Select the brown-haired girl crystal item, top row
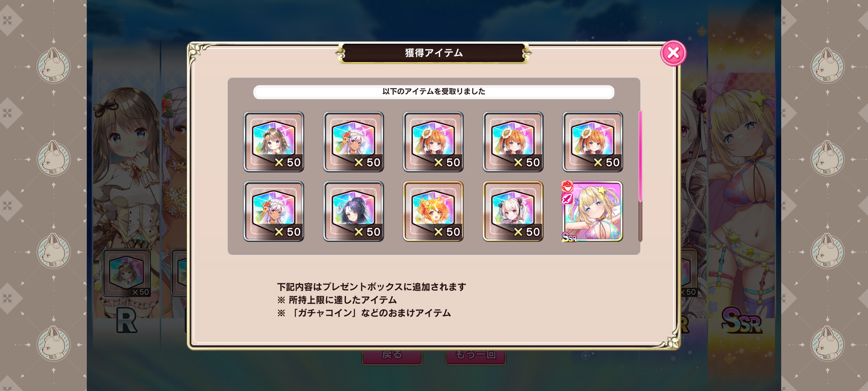The height and width of the screenshot is (391, 868). [x=274, y=142]
